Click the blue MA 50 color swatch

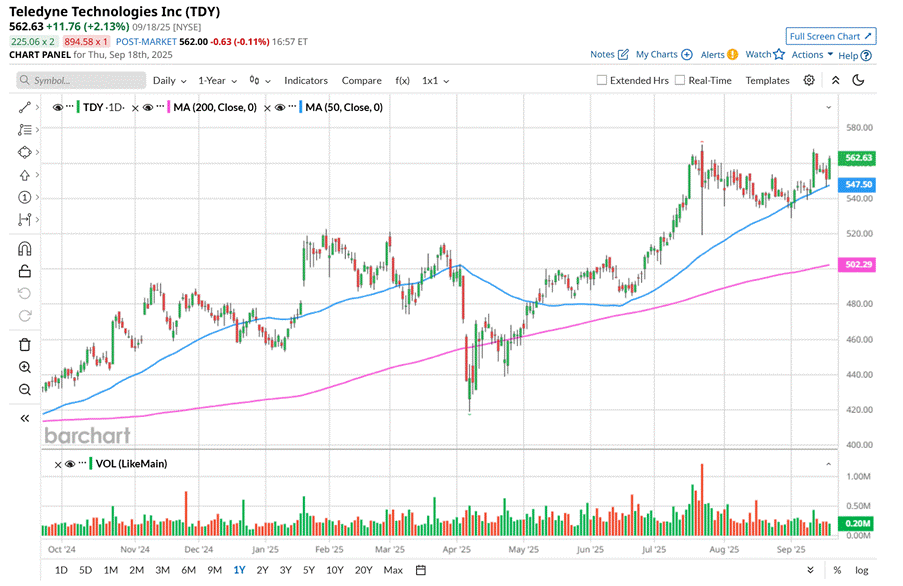tap(300, 107)
